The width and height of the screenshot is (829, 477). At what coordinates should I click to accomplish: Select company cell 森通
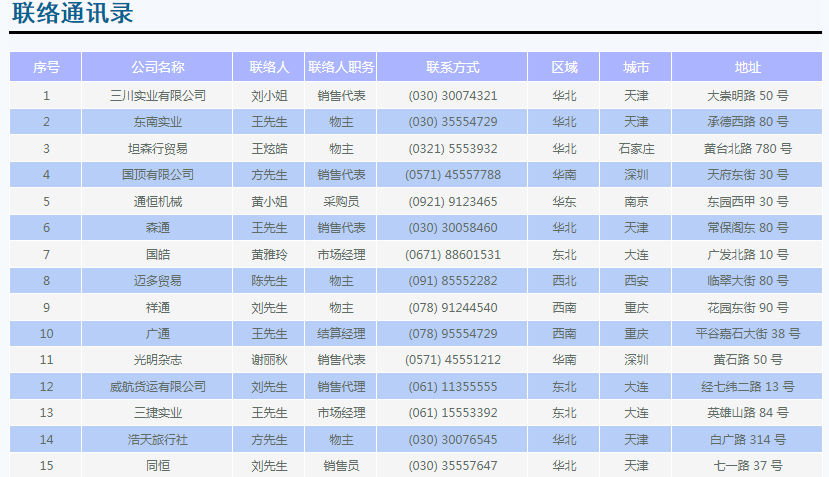coord(157,227)
